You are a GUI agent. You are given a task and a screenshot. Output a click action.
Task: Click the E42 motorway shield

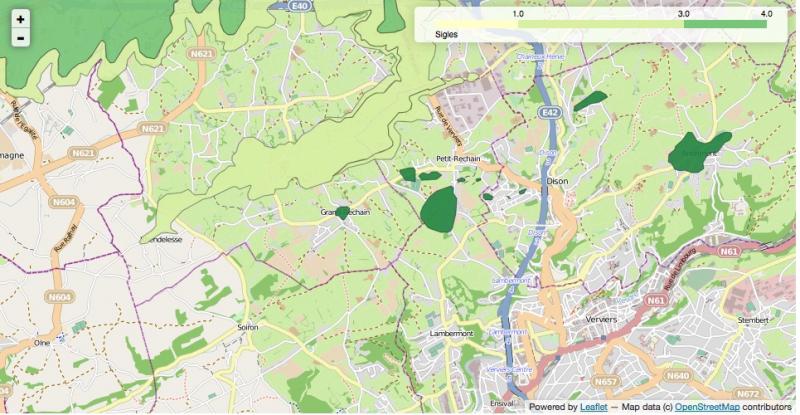click(548, 114)
